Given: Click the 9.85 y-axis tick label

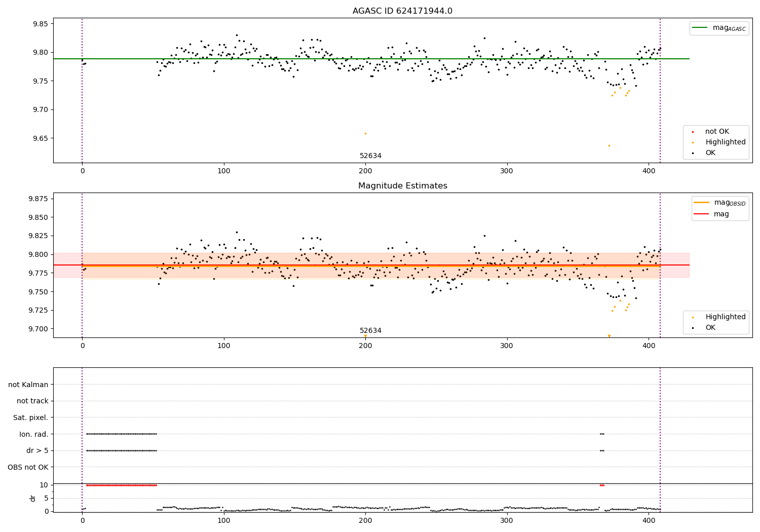Looking at the screenshot, I should click(41, 24).
